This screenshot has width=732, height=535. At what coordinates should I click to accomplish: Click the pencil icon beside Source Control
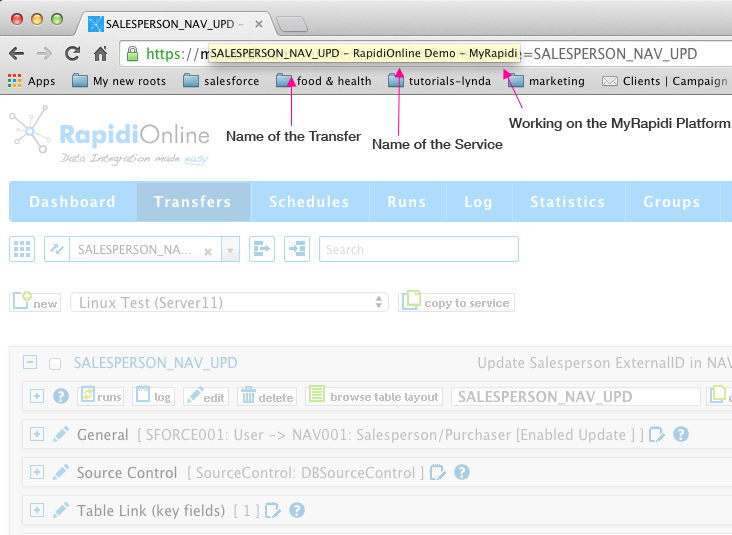pos(61,472)
